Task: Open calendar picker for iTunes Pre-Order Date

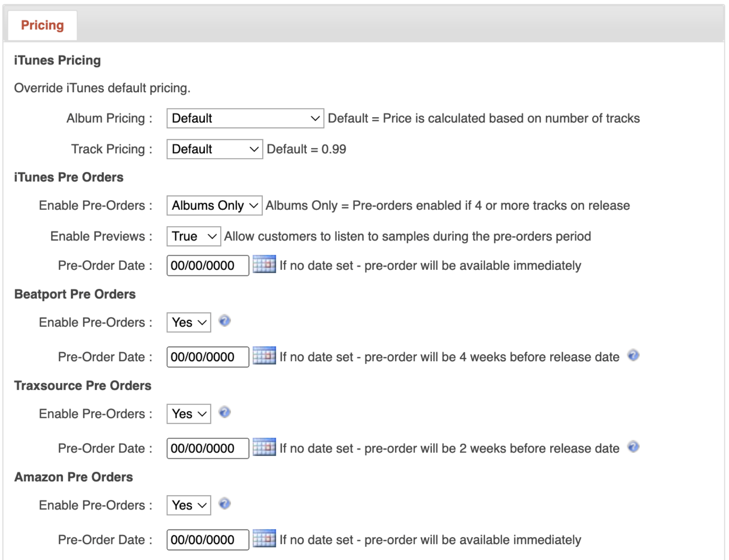Action: (x=264, y=264)
